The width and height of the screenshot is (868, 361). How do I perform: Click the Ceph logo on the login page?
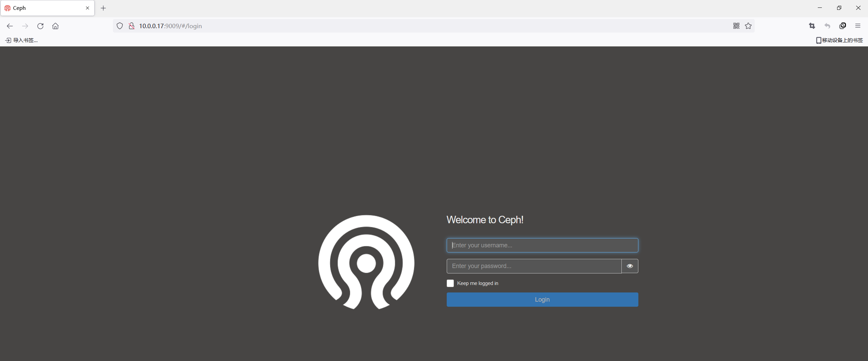366,262
